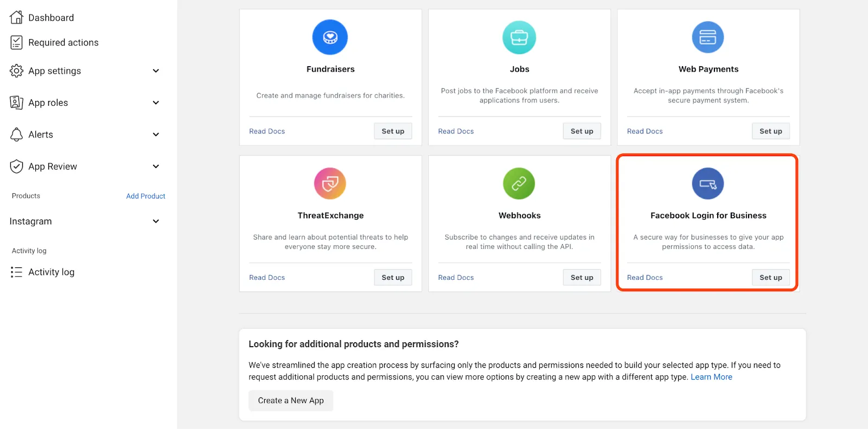Set up the Fundraisers product
The image size is (868, 429).
click(x=393, y=131)
